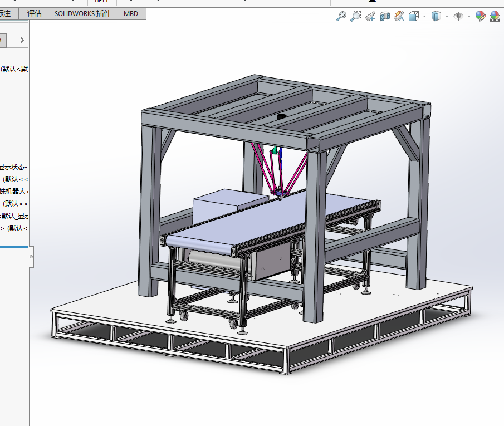The height and width of the screenshot is (426, 504).
Task: Select the MBD tab
Action: 130,13
